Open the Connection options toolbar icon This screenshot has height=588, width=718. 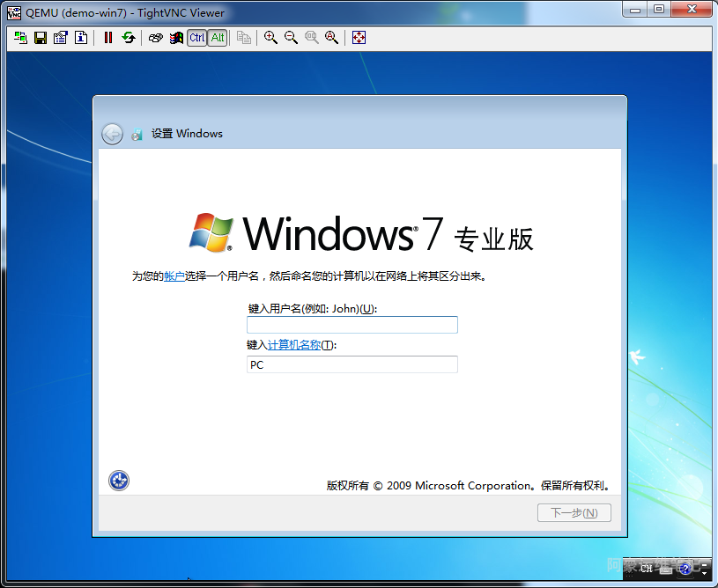click(60, 38)
